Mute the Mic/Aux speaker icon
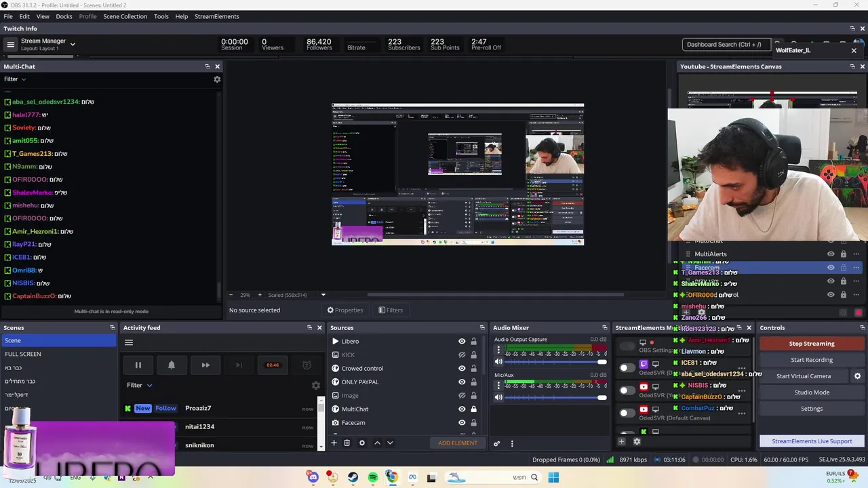 coord(498,397)
